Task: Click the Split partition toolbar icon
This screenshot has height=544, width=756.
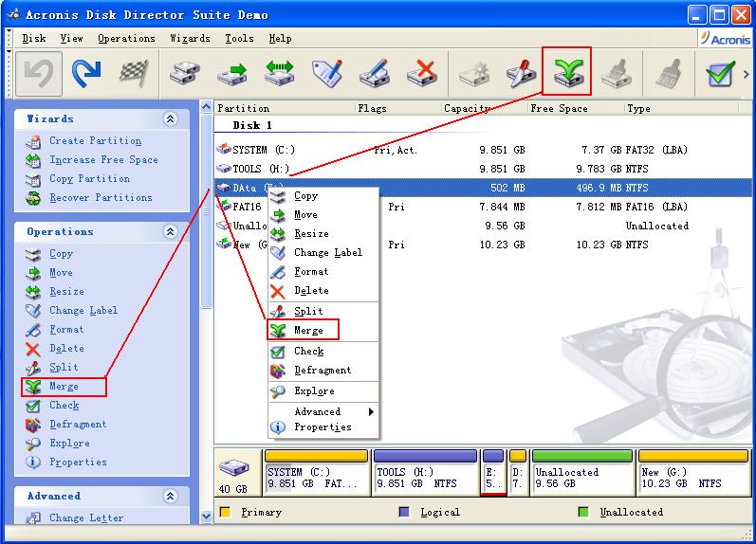Action: 521,74
